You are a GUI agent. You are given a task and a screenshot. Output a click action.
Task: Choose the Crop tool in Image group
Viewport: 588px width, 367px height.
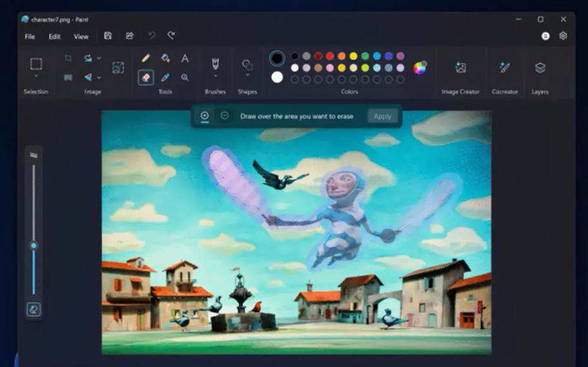tap(68, 58)
